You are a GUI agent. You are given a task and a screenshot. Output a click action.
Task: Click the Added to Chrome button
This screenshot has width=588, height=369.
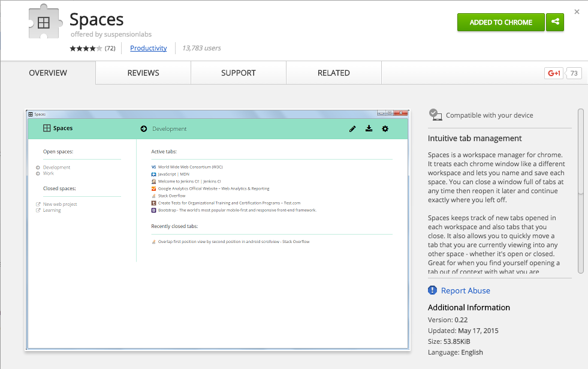500,22
